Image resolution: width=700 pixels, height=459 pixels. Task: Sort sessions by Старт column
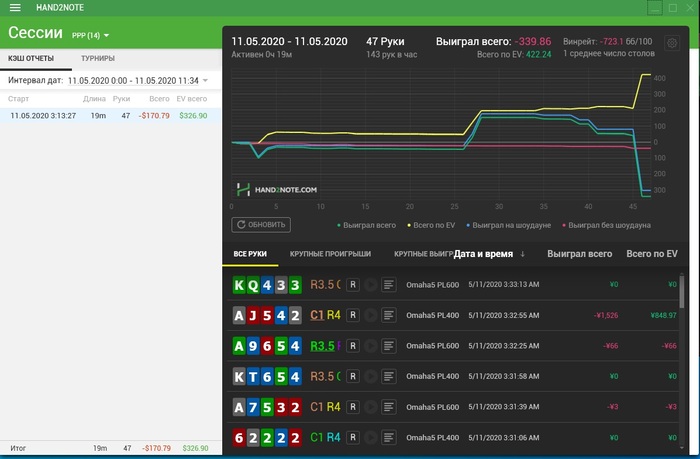18,99
